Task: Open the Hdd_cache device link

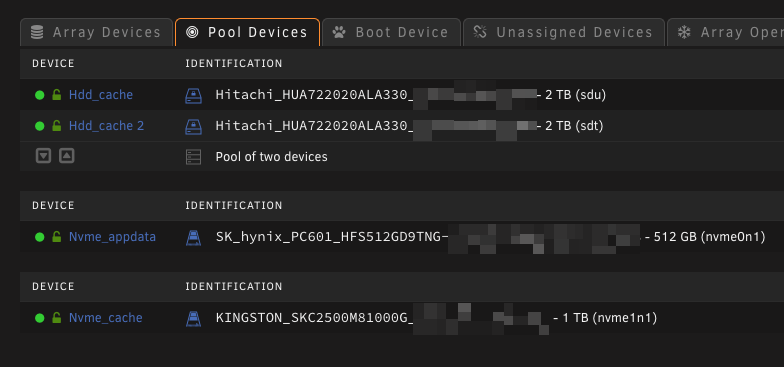Action: tap(101, 95)
